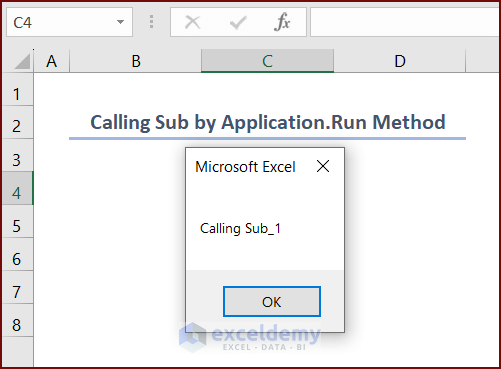Open the Name Box dropdown arrow
The image size is (501, 369).
[120, 22]
